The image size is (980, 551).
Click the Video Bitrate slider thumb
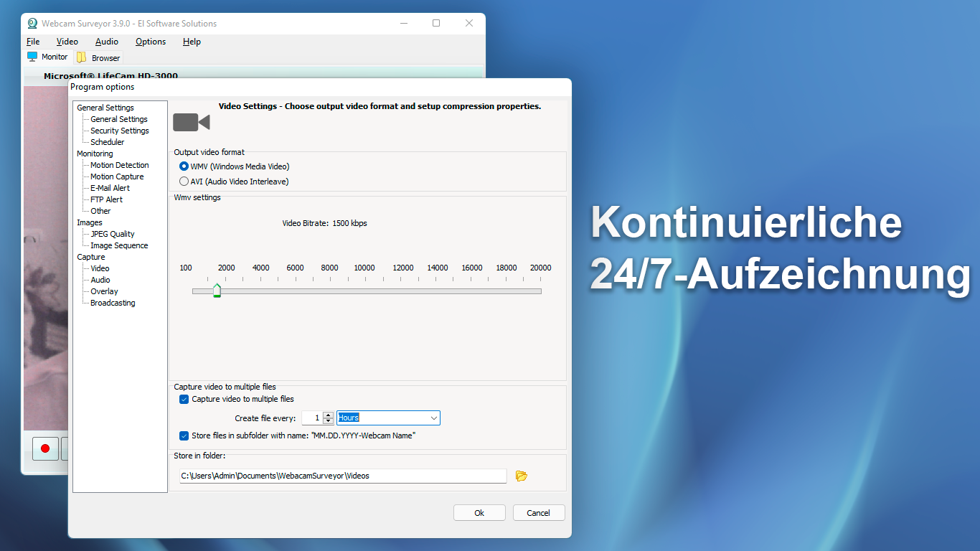pos(217,291)
